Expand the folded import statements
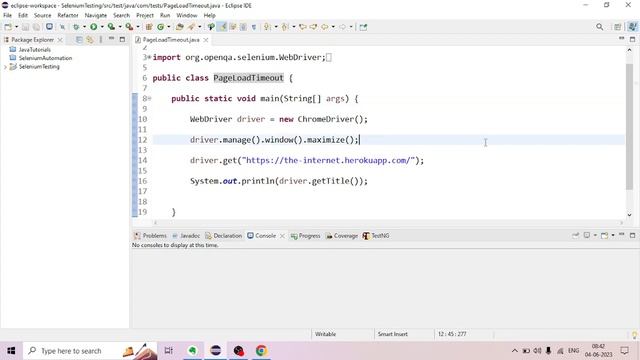 pyautogui.click(x=149, y=57)
